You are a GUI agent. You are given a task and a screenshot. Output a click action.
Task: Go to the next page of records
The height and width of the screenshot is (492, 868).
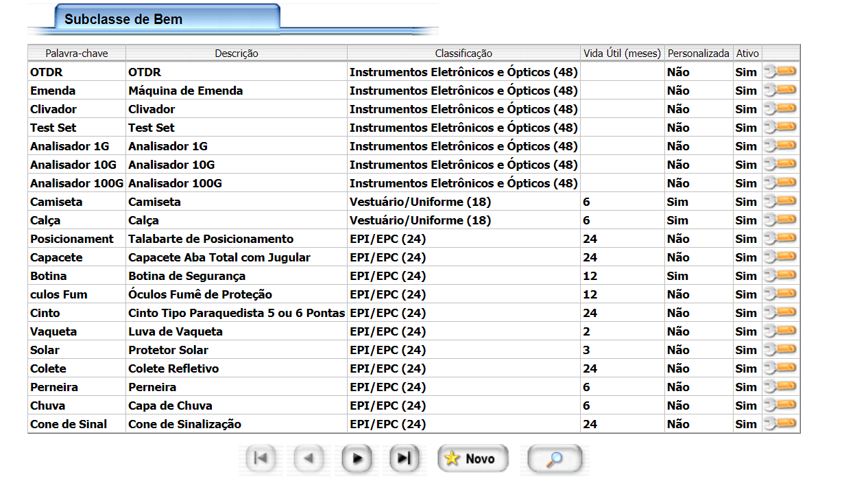(x=357, y=458)
